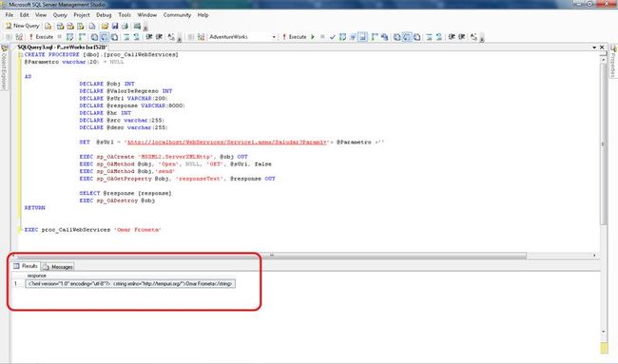Open the Edit menu
618x364 pixels.
tap(25, 15)
